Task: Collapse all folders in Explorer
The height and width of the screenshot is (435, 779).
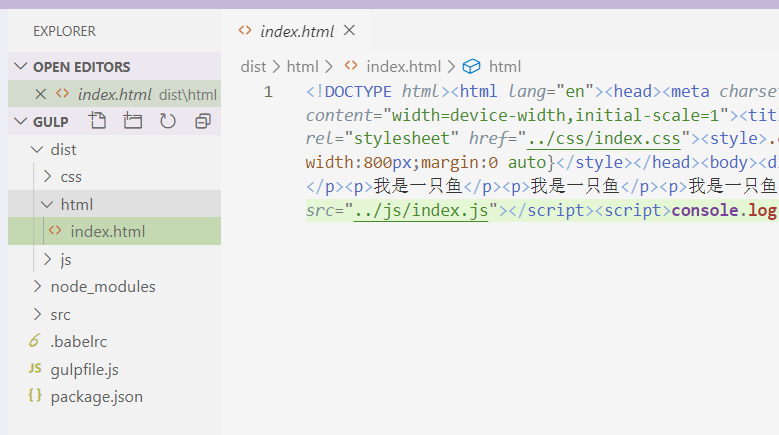Action: (x=203, y=121)
